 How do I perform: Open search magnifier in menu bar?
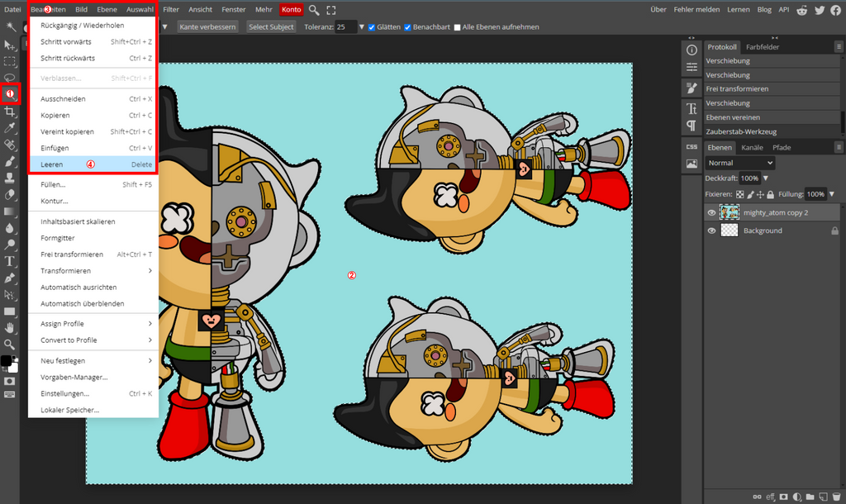(314, 10)
